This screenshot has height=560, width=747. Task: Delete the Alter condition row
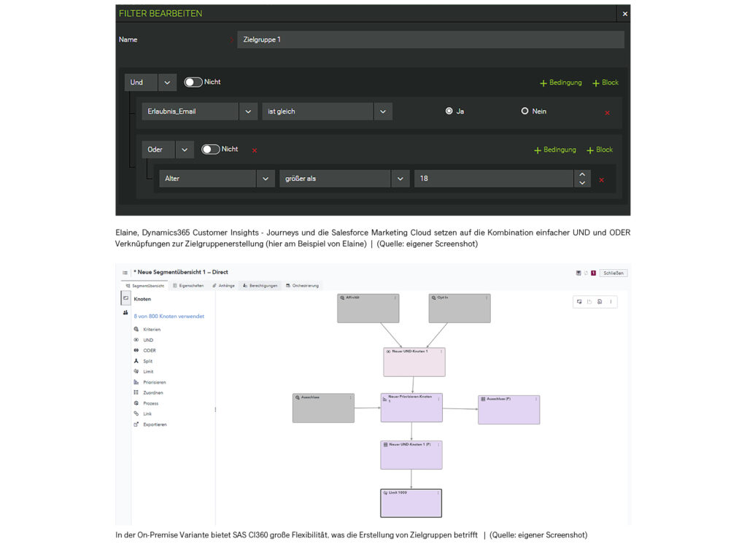tap(601, 180)
